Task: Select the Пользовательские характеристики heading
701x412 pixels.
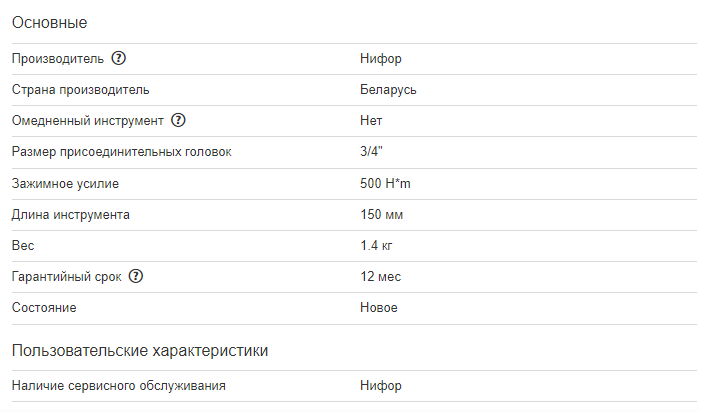Action: click(139, 350)
